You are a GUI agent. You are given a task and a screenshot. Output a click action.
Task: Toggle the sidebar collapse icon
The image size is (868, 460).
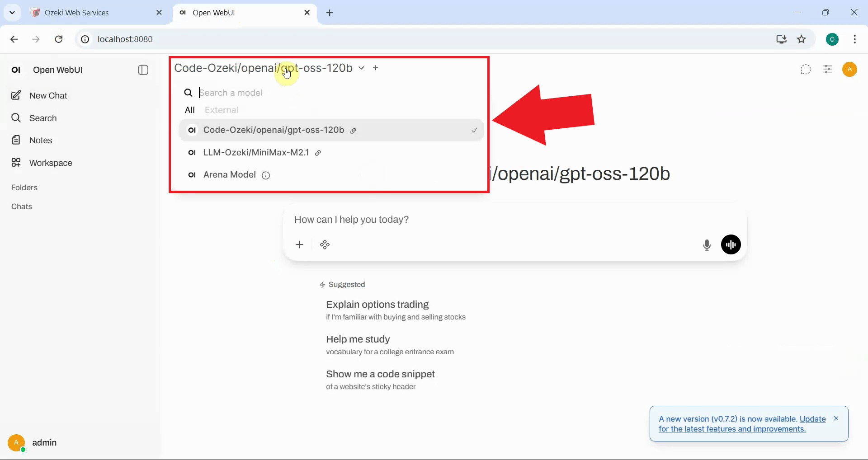click(143, 70)
